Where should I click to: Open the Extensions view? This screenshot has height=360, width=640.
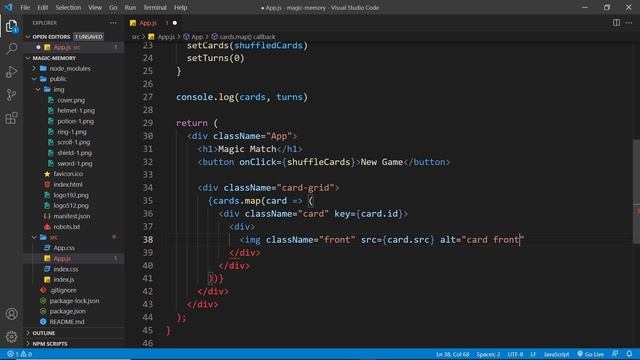(x=11, y=118)
